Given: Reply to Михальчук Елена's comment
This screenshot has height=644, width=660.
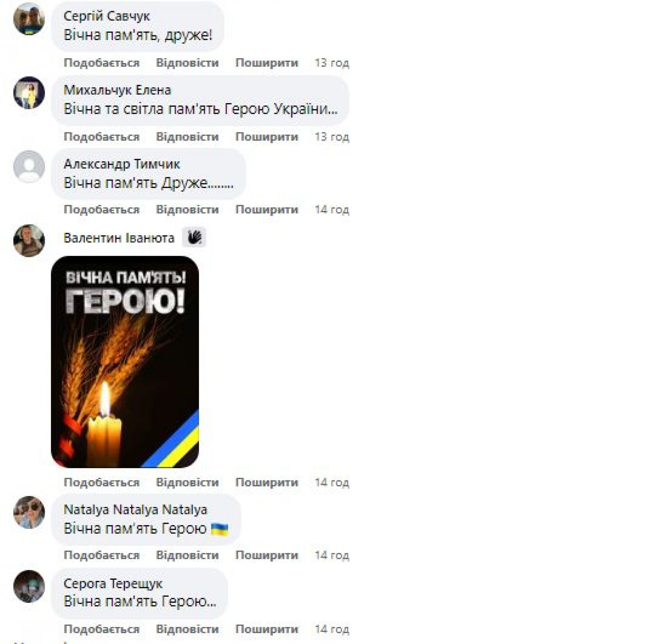Looking at the screenshot, I should click(187, 137).
